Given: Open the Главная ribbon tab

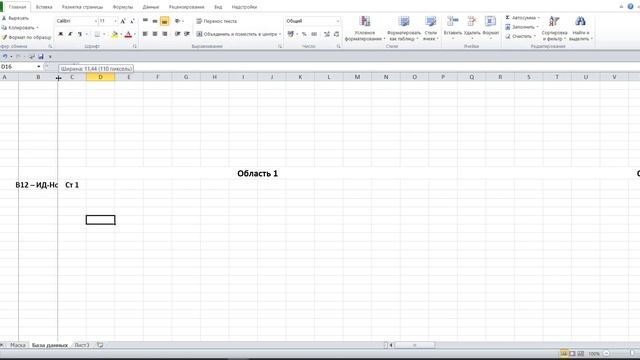Looking at the screenshot, I should pos(17,7).
